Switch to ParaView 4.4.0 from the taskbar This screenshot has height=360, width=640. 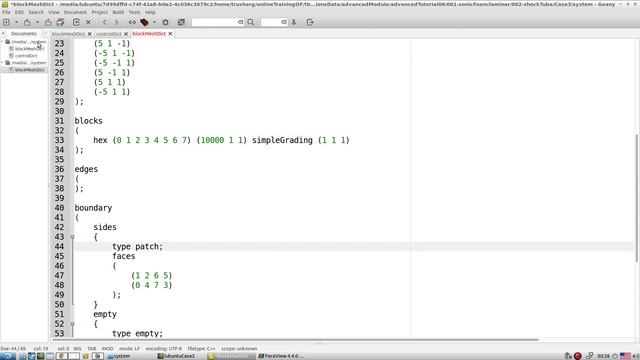pos(281,356)
